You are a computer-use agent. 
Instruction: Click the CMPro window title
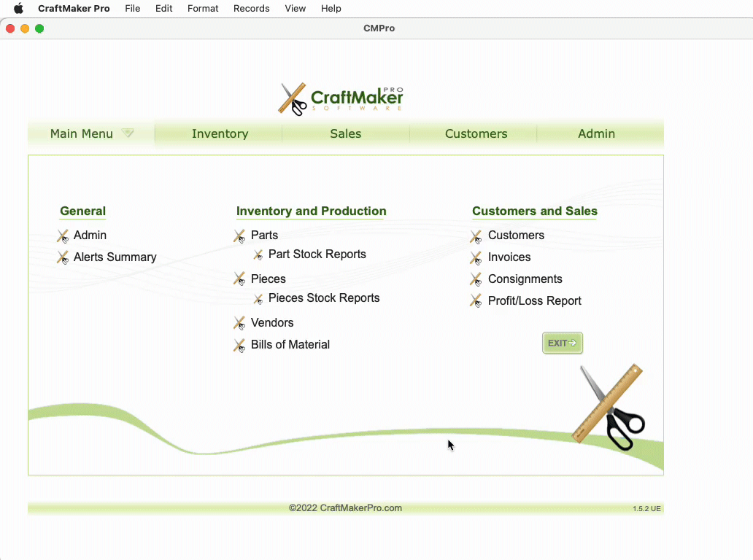pos(379,28)
